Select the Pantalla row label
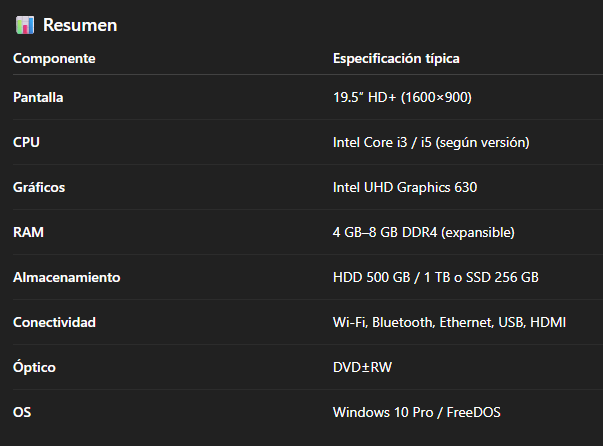The height and width of the screenshot is (446, 603). [41, 97]
